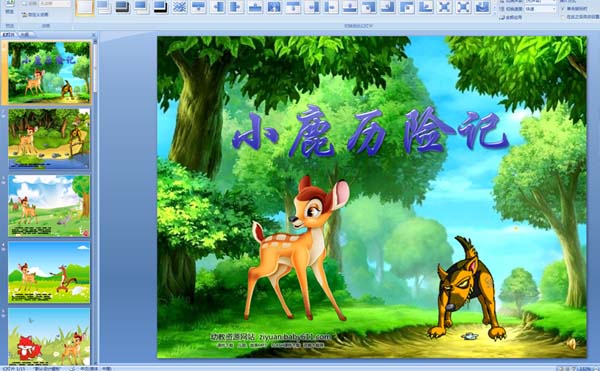Open the Custom Animation pane

(x=35, y=15)
